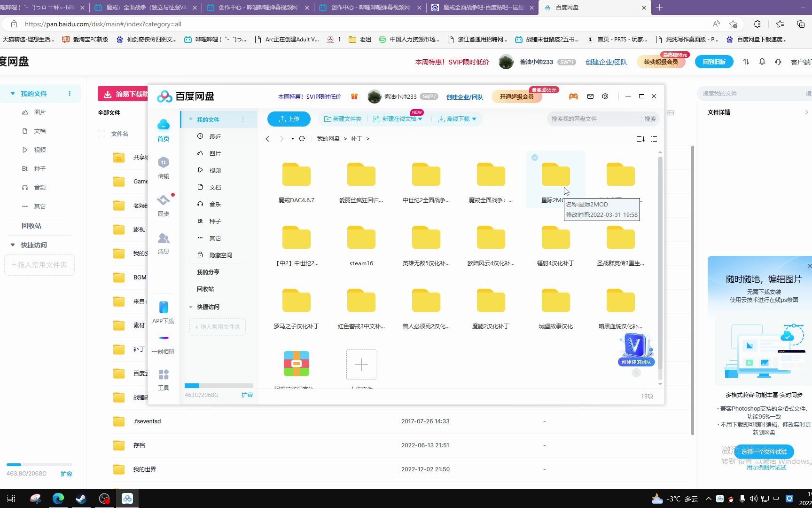Viewport: 812px width, 508px height.
Task: Click the Steam icon in the taskbar
Action: 81,499
